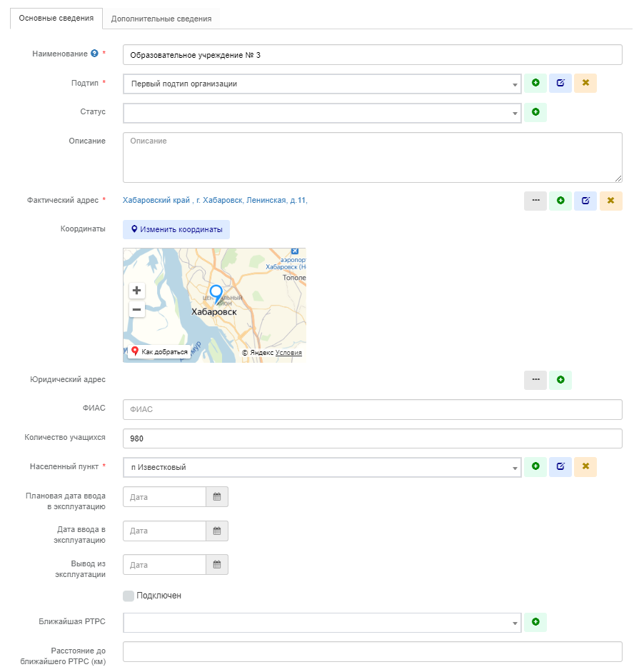
Task: Open calendar for Плановая дата ввода
Action: click(x=217, y=497)
